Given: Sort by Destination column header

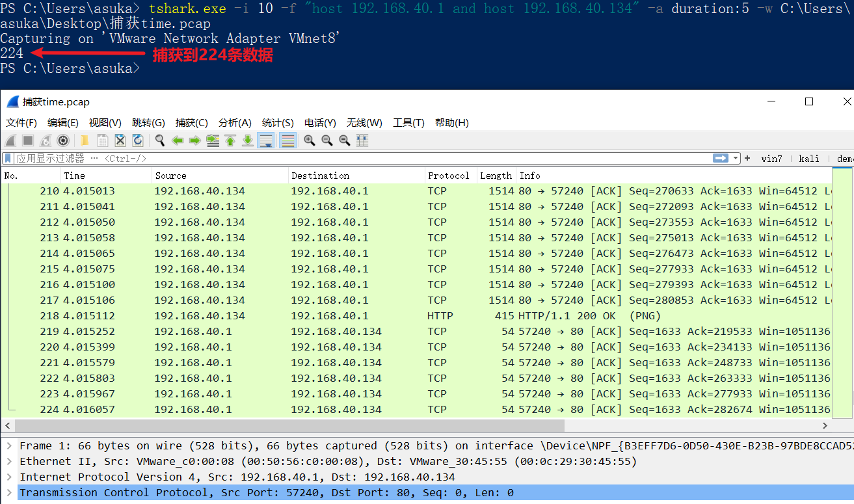Looking at the screenshot, I should point(356,176).
